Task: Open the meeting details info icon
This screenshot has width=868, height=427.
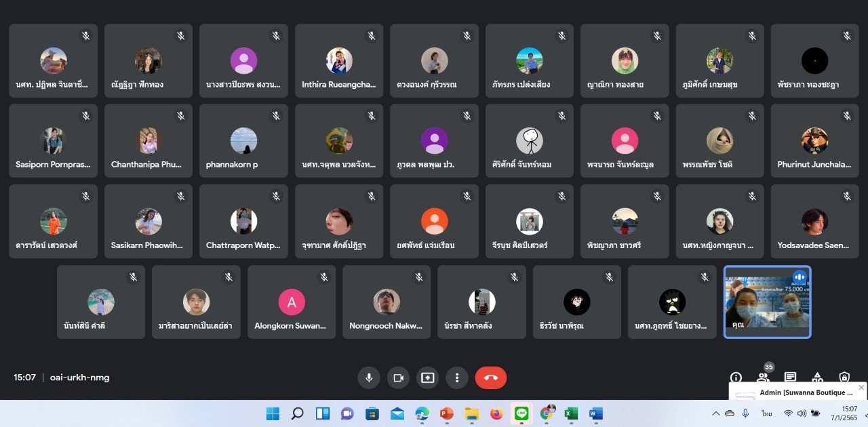Action: pyautogui.click(x=736, y=378)
